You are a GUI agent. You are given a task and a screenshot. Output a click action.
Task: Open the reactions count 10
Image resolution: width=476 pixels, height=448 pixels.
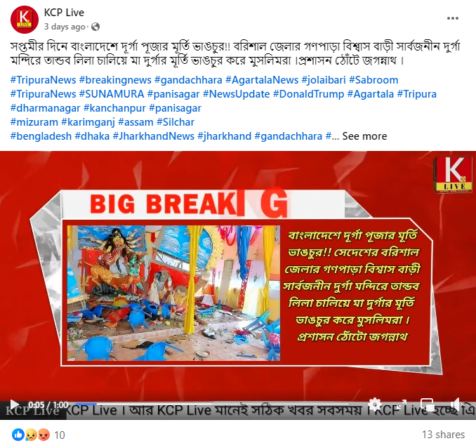pyautogui.click(x=60, y=435)
